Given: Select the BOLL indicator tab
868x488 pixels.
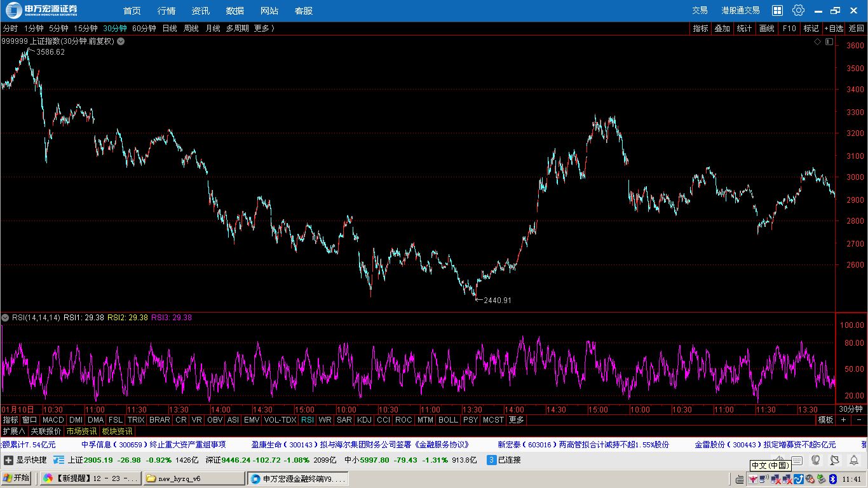Looking at the screenshot, I should coord(448,420).
